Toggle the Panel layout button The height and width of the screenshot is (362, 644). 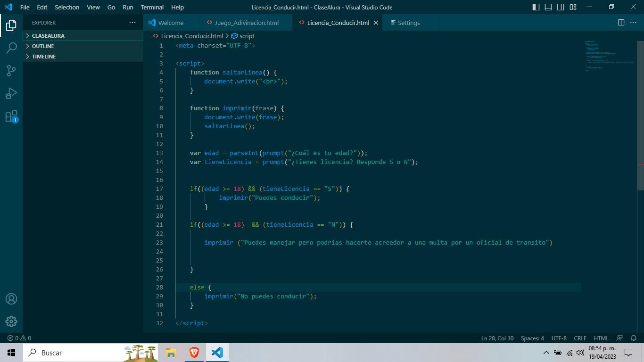[x=548, y=7]
